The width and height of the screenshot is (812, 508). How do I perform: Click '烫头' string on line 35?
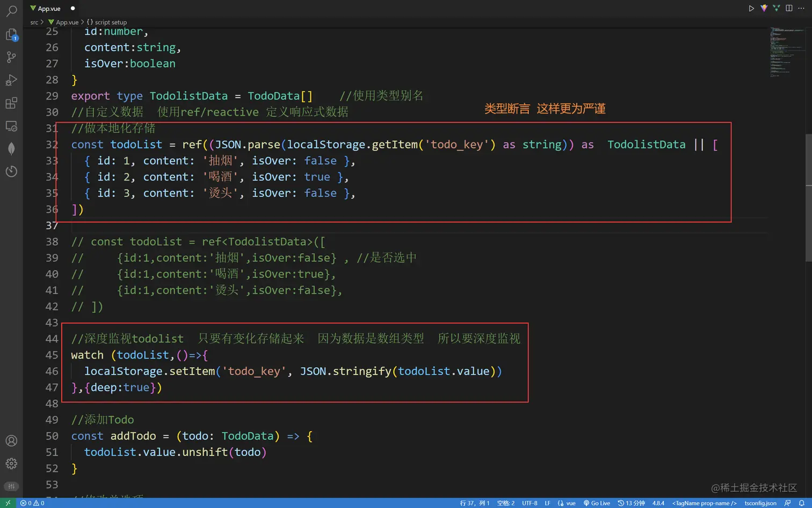(x=220, y=193)
